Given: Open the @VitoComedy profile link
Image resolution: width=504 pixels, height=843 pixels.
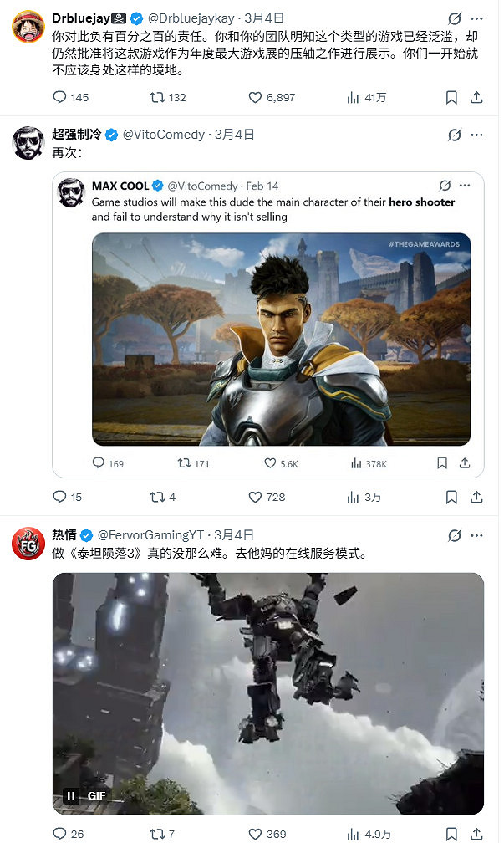Looking at the screenshot, I should [x=164, y=135].
